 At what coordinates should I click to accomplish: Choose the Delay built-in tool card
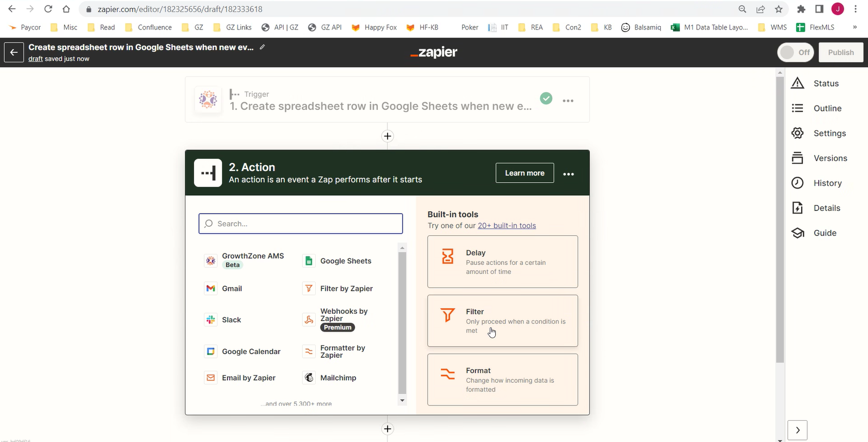click(x=503, y=262)
